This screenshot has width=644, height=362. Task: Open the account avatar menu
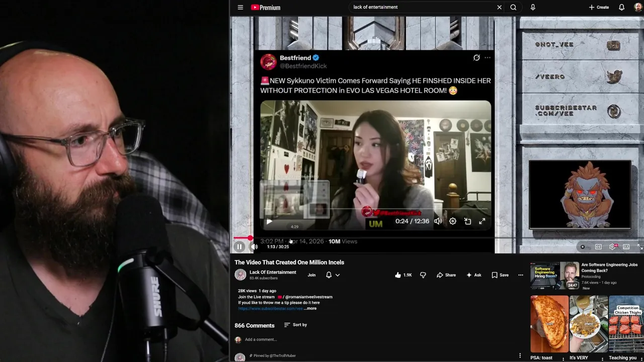[x=638, y=8]
